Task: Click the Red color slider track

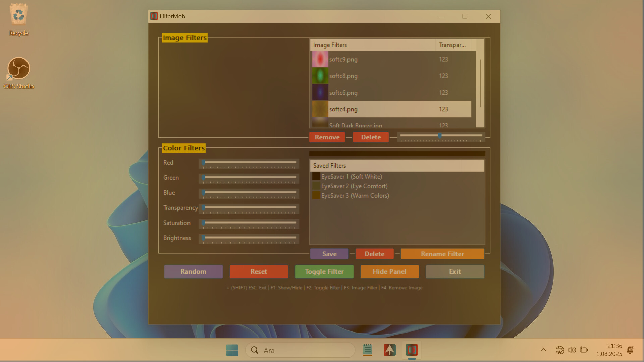Action: [x=250, y=163]
